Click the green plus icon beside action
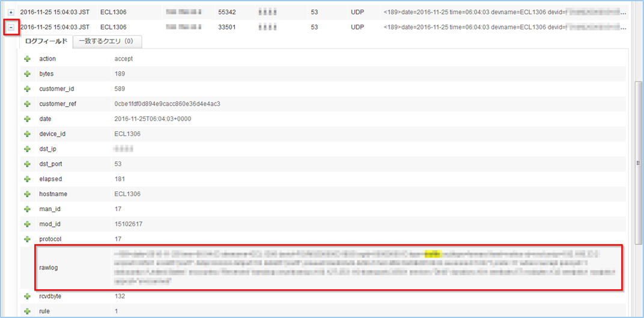The width and height of the screenshot is (644, 318). (x=28, y=59)
